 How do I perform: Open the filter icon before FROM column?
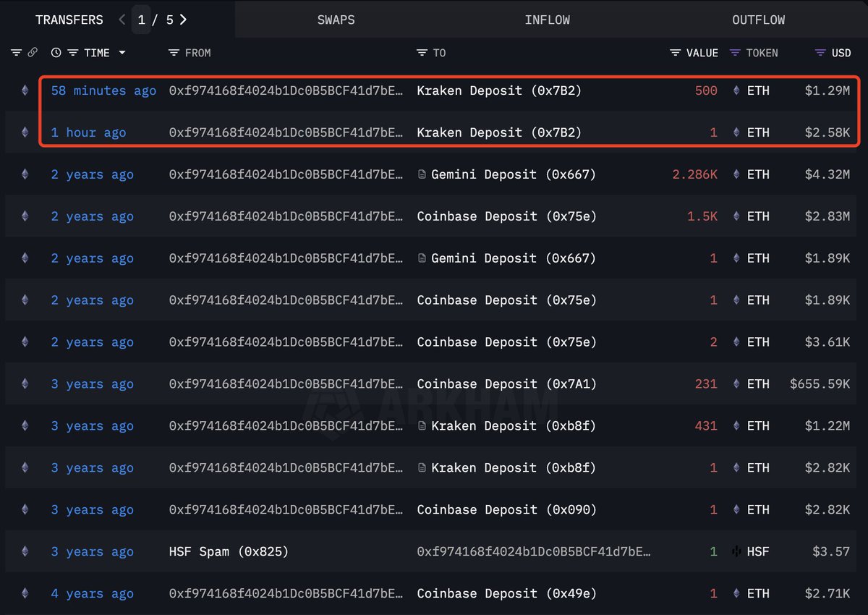[174, 53]
